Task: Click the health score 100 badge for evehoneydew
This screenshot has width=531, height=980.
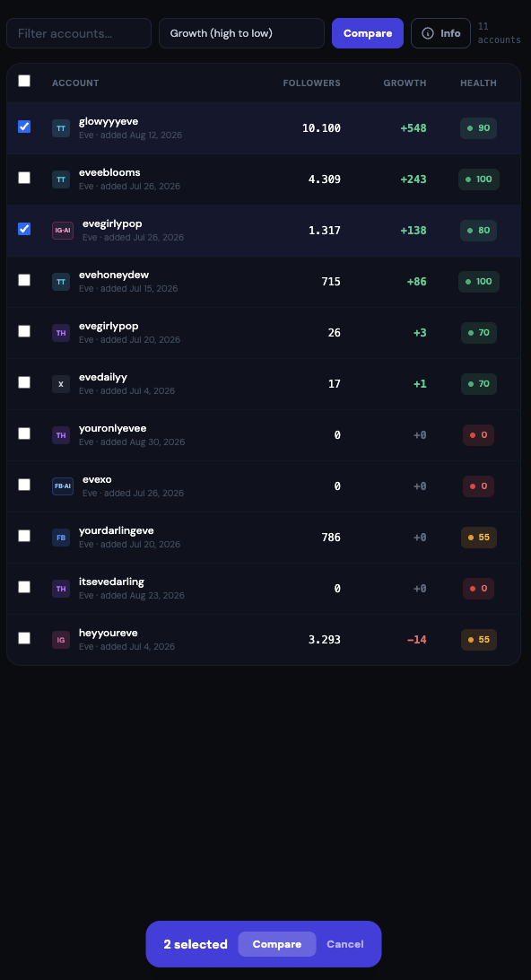Action: click(x=478, y=281)
